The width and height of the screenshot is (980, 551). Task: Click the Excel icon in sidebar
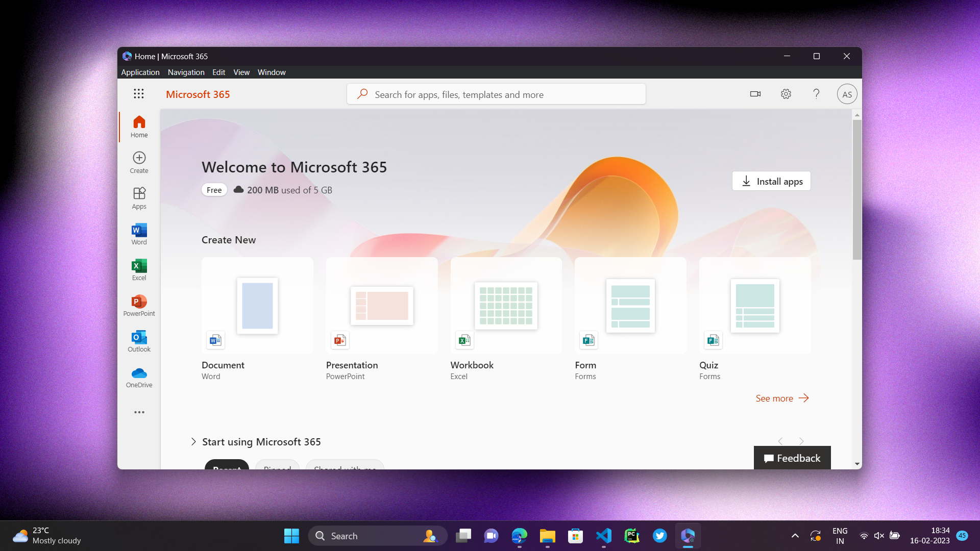coord(139,266)
